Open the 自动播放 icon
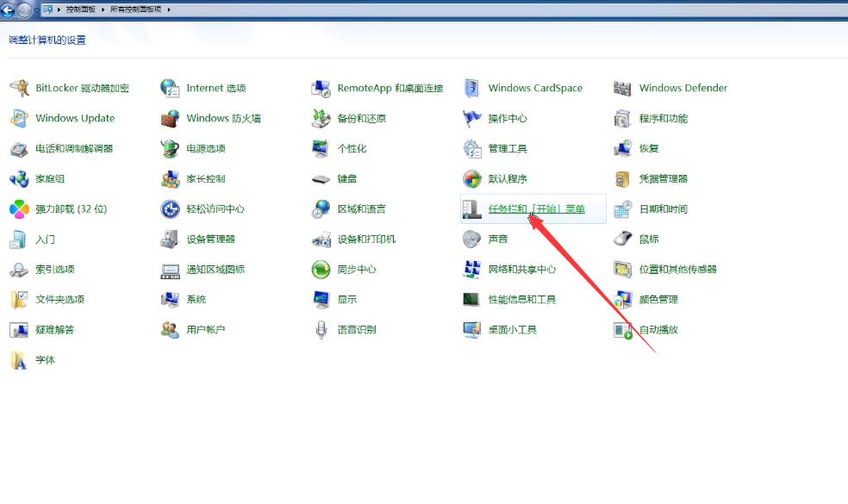Image resolution: width=848 pixels, height=504 pixels. 622,330
